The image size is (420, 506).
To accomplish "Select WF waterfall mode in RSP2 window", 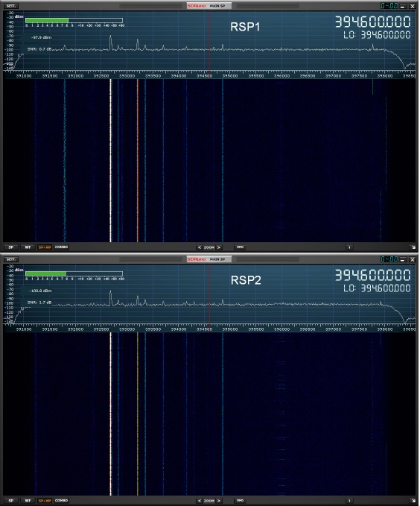I will pyautogui.click(x=28, y=501).
